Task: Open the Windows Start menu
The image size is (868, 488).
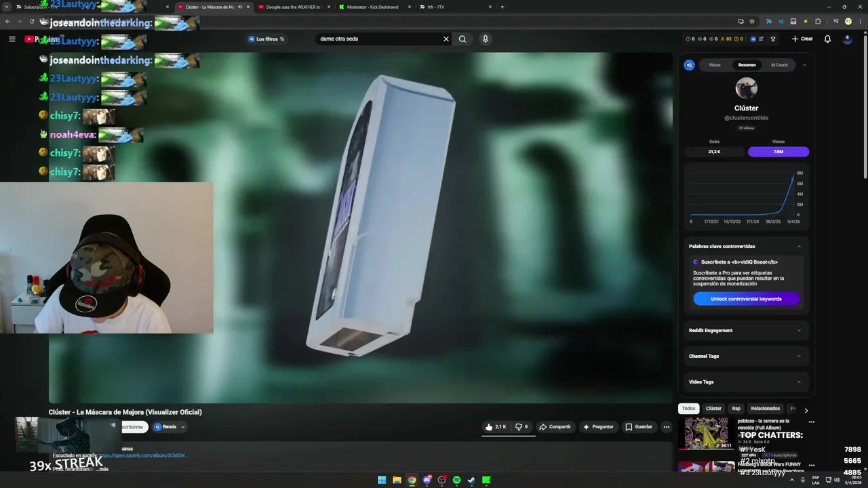Action: [382, 481]
